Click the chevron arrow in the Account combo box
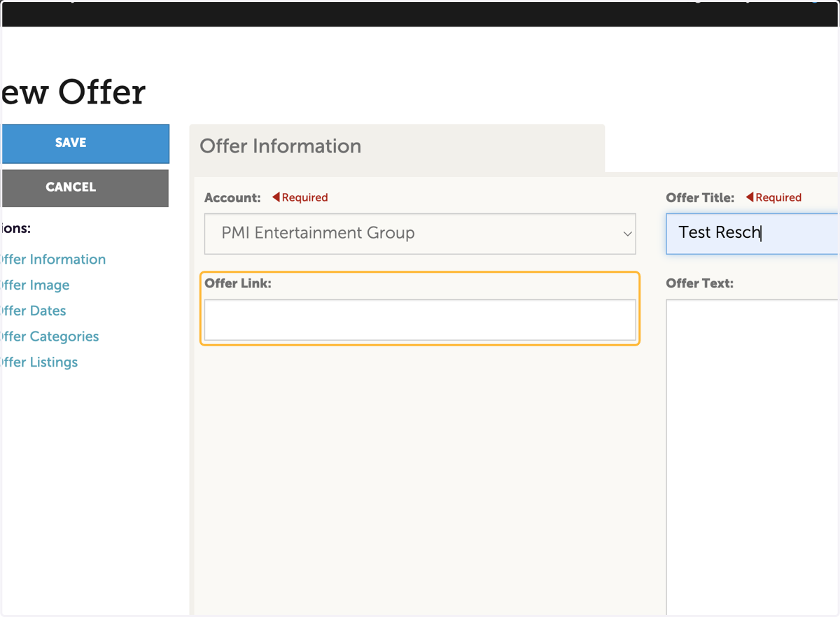The height and width of the screenshot is (617, 840). [627, 234]
